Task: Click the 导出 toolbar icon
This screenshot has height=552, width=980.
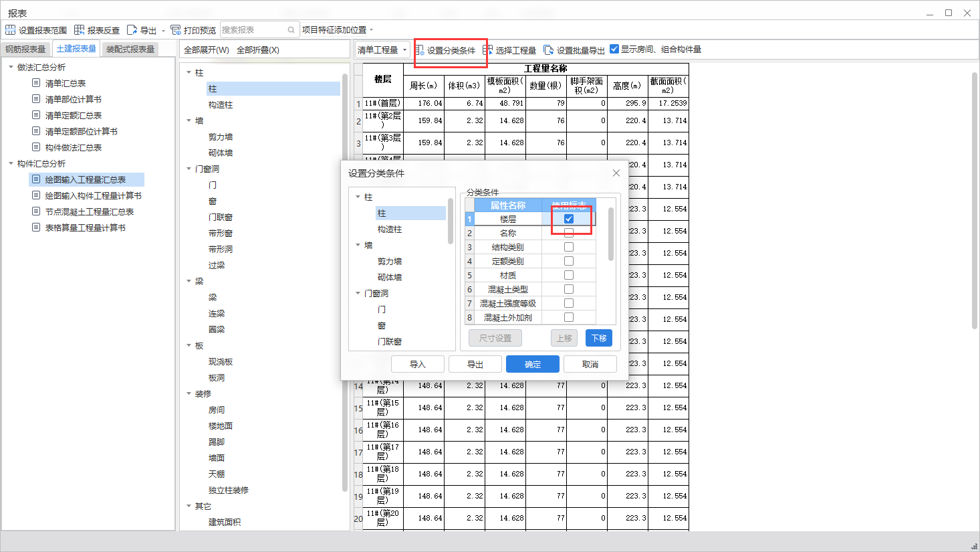Action: tap(132, 30)
